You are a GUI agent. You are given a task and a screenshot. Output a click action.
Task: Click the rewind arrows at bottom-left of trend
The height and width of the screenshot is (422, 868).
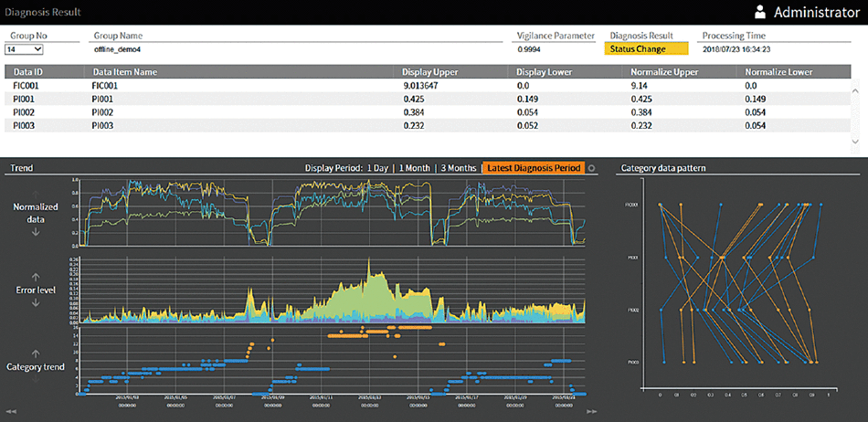(10, 412)
